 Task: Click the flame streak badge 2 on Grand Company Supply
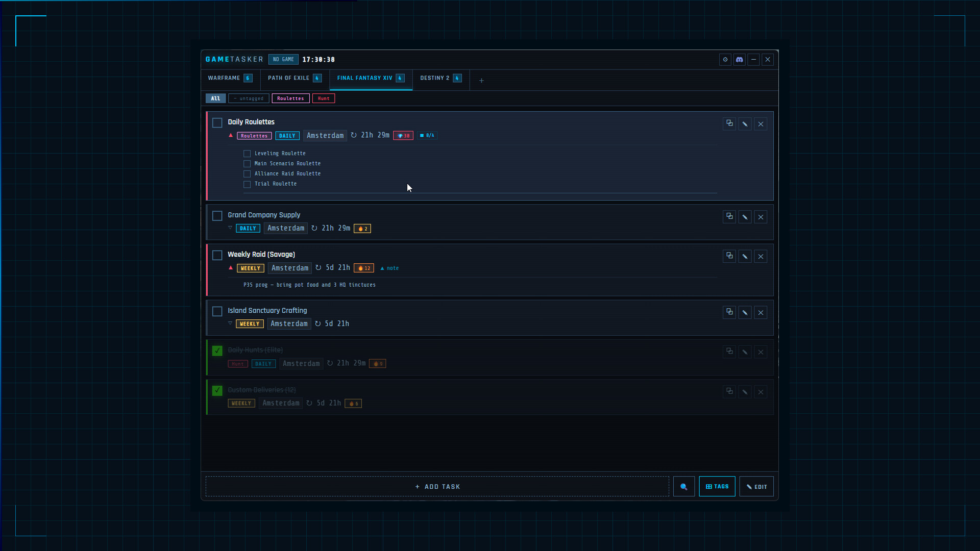point(362,229)
